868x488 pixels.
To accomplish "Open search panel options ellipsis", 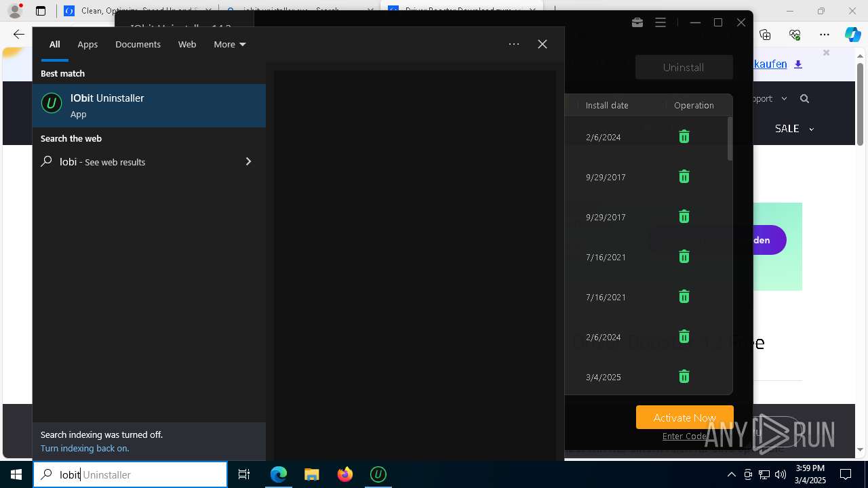I will [x=514, y=44].
